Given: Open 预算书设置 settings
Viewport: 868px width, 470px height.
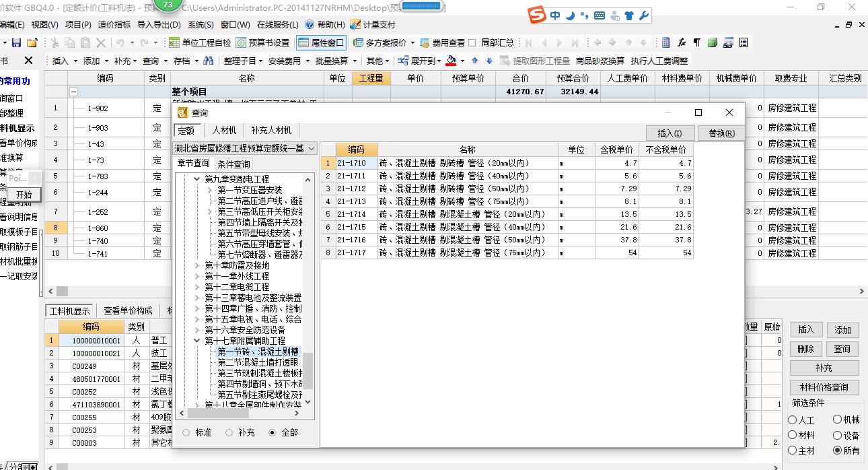Looking at the screenshot, I should click(x=262, y=42).
